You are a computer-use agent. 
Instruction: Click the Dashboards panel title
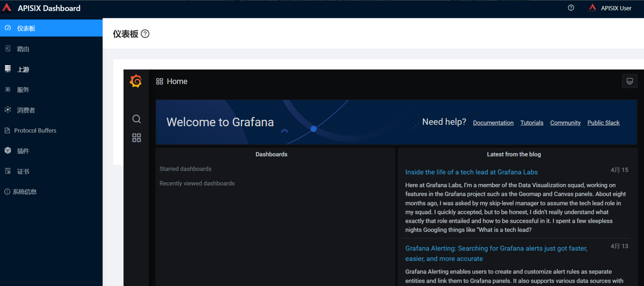(x=271, y=154)
